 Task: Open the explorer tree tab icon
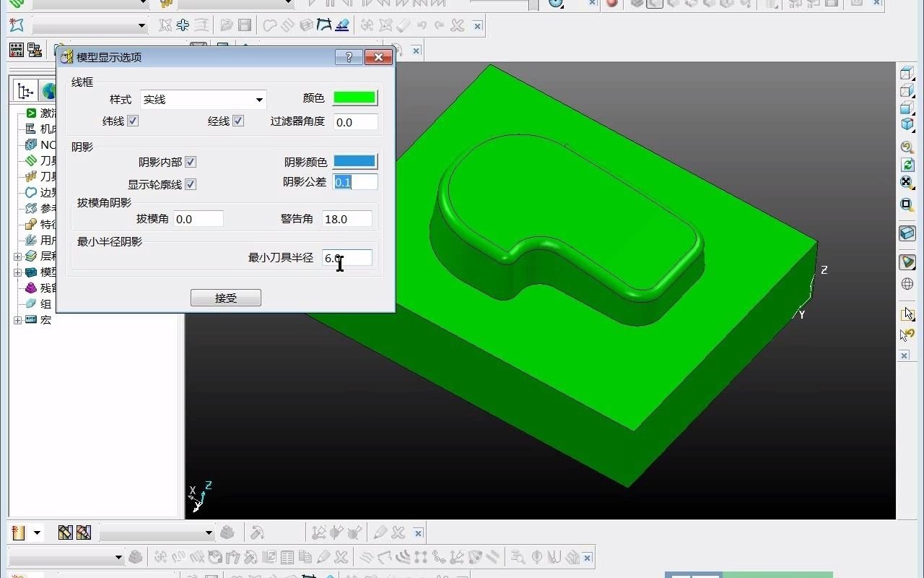pos(26,91)
